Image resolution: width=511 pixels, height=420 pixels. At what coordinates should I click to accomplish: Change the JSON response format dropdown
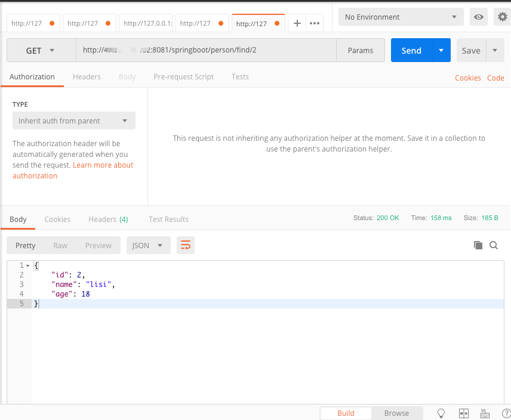tap(148, 245)
